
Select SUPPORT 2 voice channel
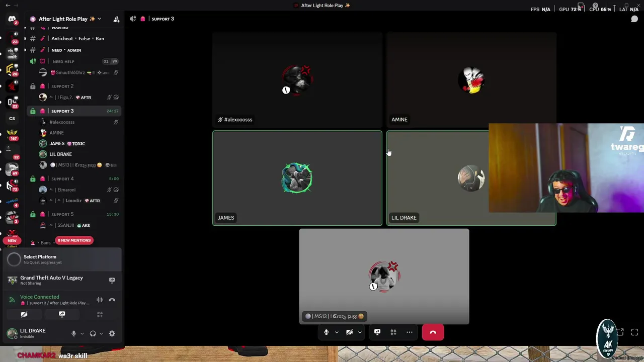point(73,86)
